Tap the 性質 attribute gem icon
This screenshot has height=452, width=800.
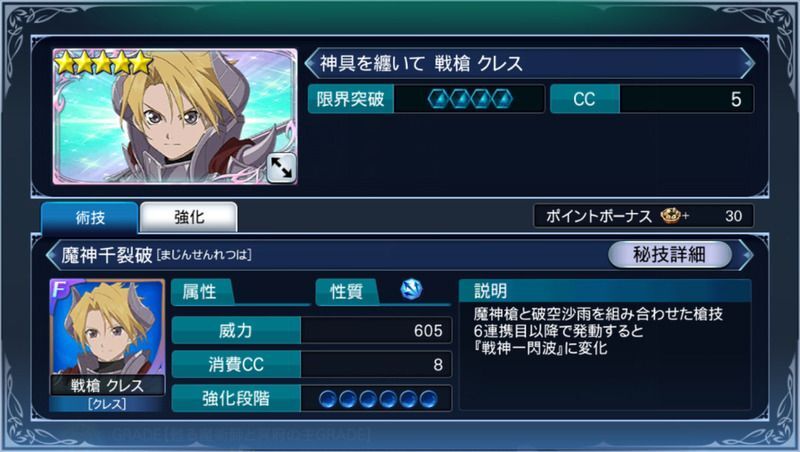coord(411,289)
